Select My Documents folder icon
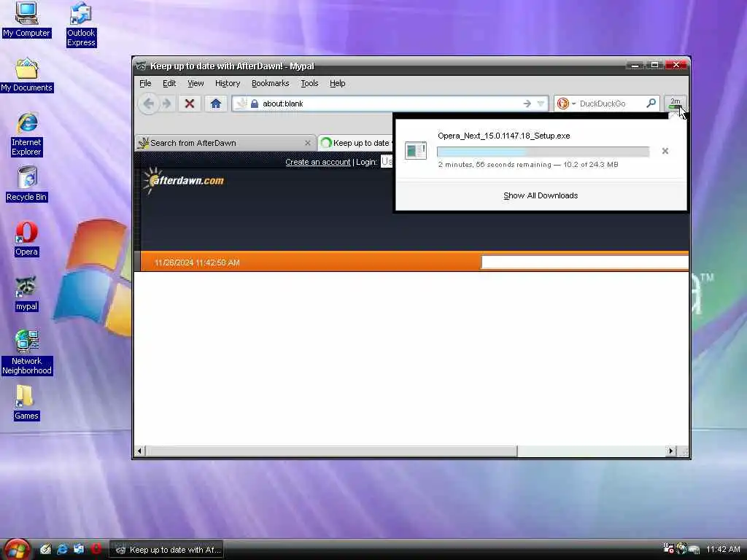Image resolution: width=747 pixels, height=560 pixels. 27,75
